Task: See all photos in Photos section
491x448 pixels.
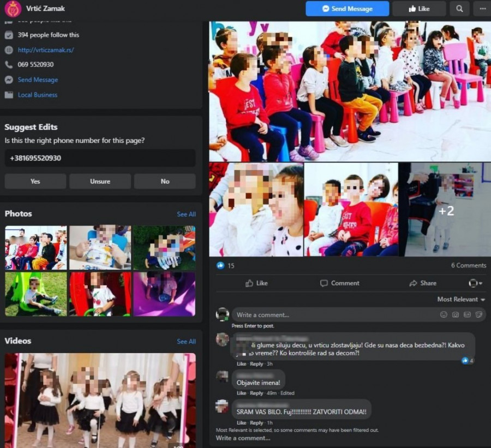Action: click(x=186, y=214)
